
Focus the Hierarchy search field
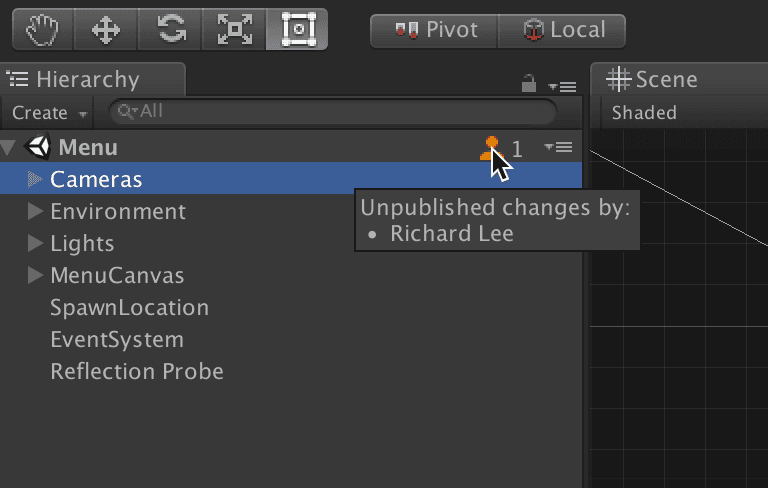(x=333, y=112)
